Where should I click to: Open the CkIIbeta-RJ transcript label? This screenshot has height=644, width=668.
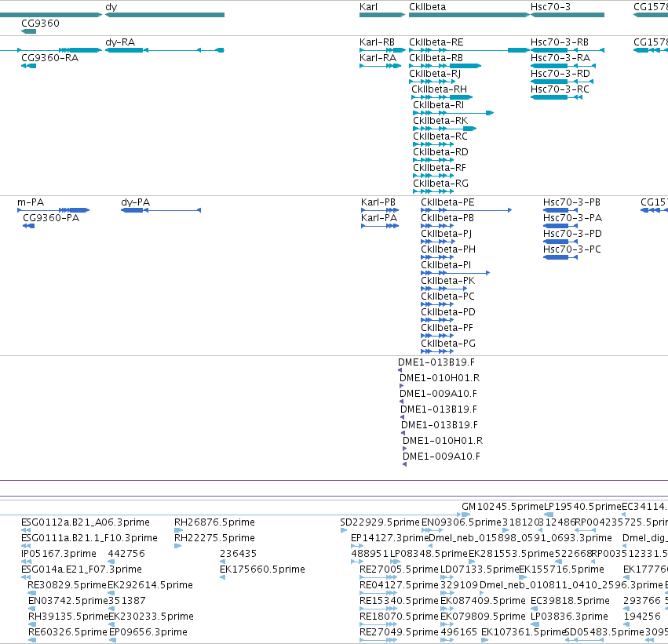435,74
